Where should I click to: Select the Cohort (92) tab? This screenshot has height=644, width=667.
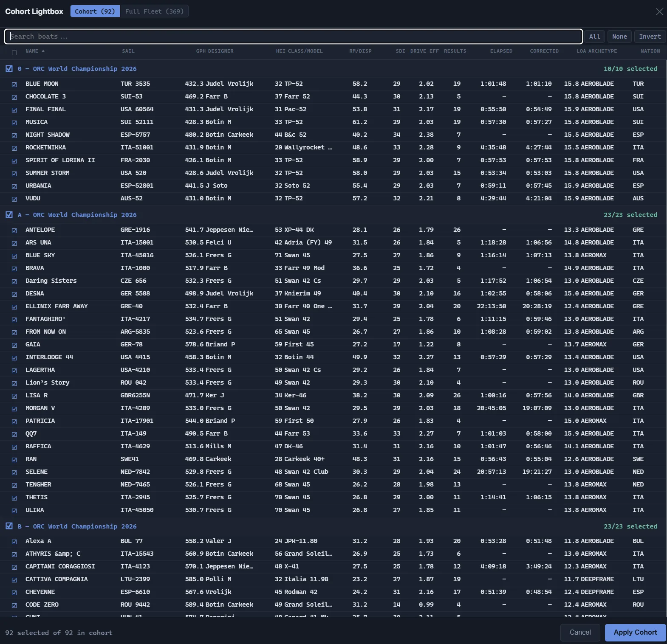(95, 11)
